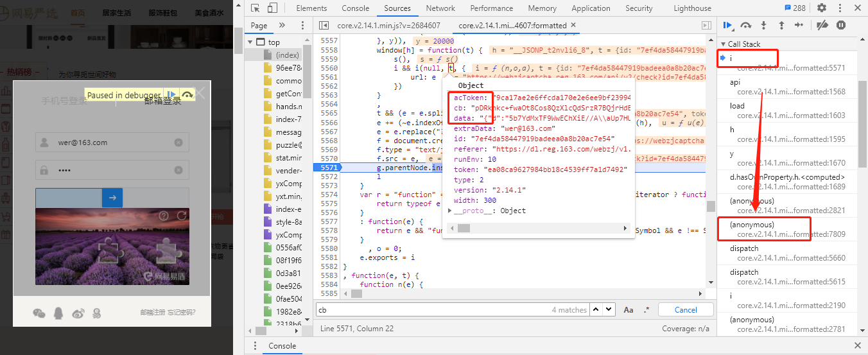
Task: Select the dispatch frame at formatted:5660
Action: (788, 253)
